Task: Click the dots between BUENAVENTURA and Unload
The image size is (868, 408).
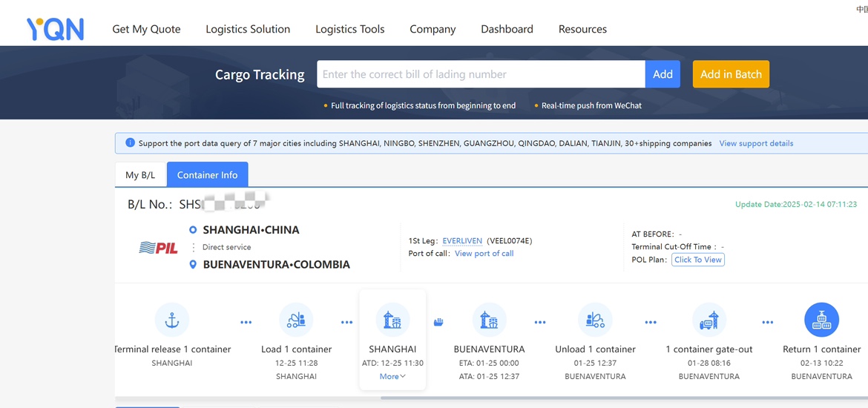Action: [x=540, y=322]
